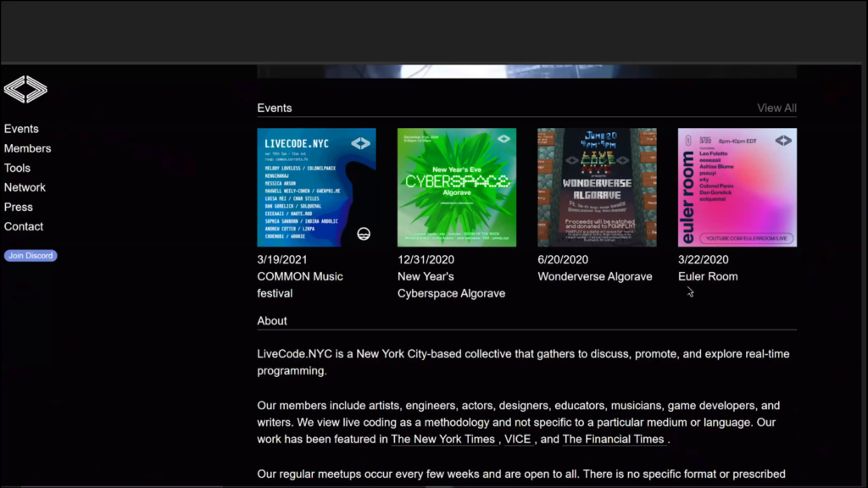Click the banner image strip above the Events heading
The width and height of the screenshot is (868, 488).
[x=527, y=71]
